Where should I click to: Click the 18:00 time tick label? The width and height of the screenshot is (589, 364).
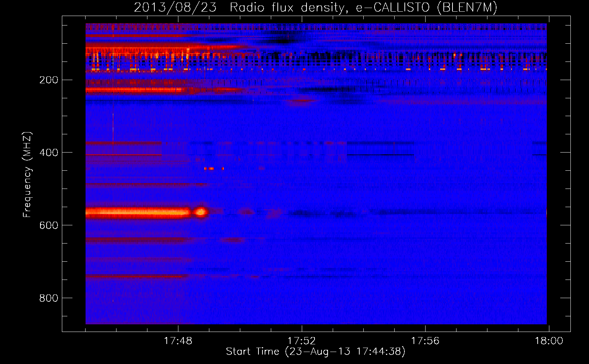pyautogui.click(x=549, y=341)
